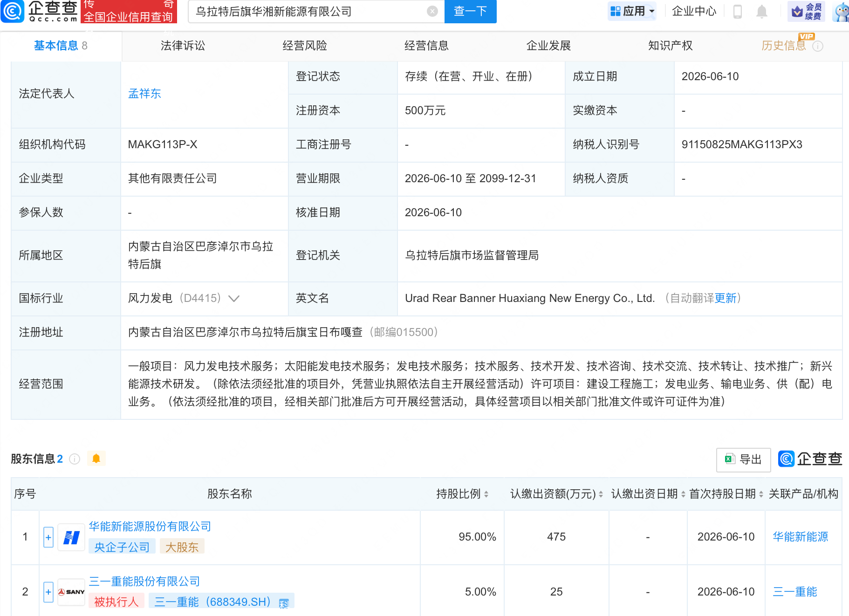Click taxpayer ID 91150825MAKG113PX3
Screen dimensions: 849x616
pos(742,144)
